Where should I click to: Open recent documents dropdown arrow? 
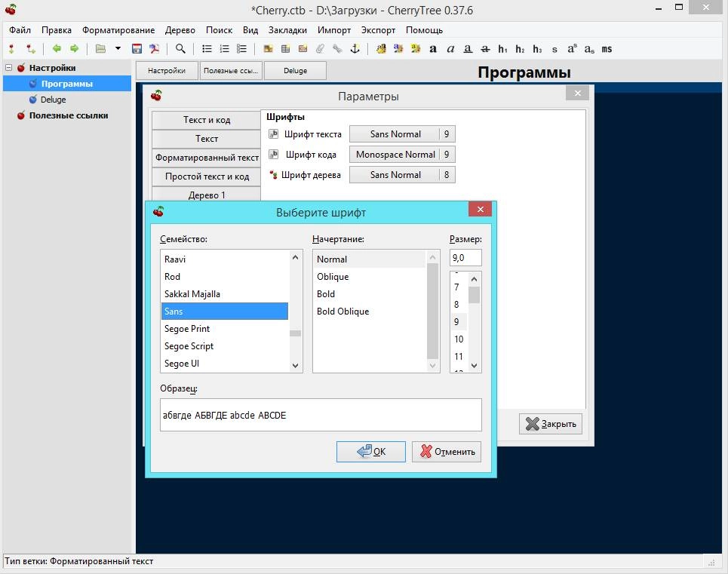[x=118, y=48]
